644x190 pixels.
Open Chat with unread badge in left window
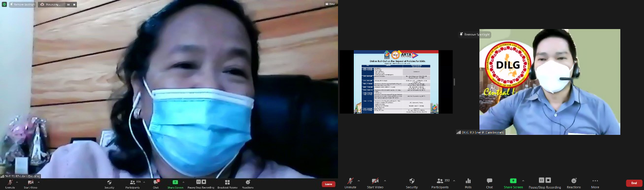pos(156,184)
